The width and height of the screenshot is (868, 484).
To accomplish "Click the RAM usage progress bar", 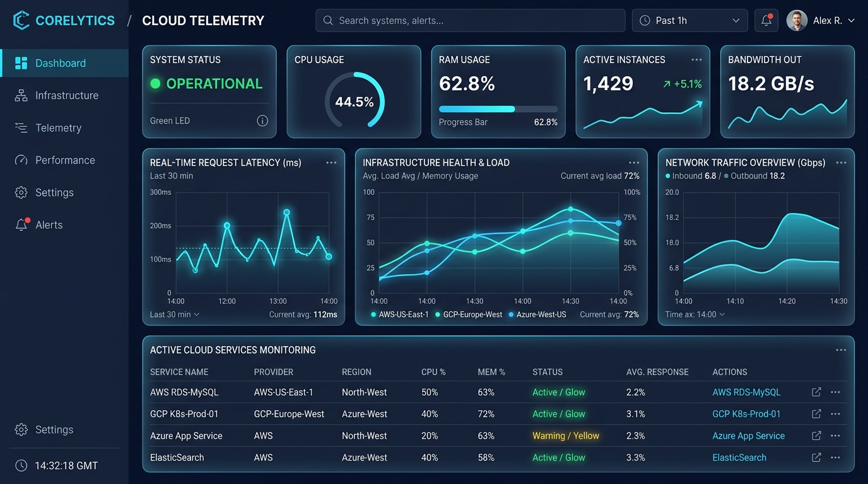I will tap(498, 109).
